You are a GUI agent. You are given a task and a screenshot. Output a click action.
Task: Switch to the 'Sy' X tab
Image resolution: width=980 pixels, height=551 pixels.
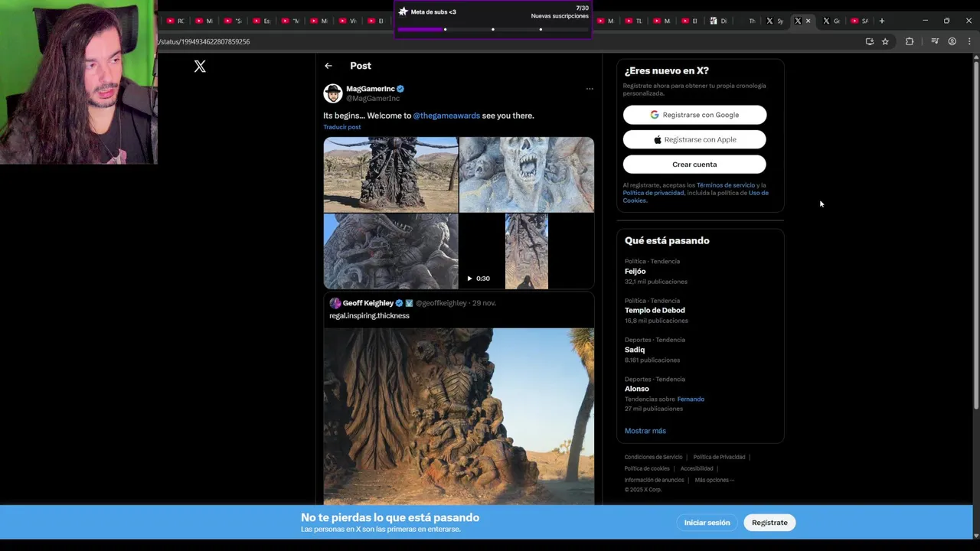click(775, 21)
